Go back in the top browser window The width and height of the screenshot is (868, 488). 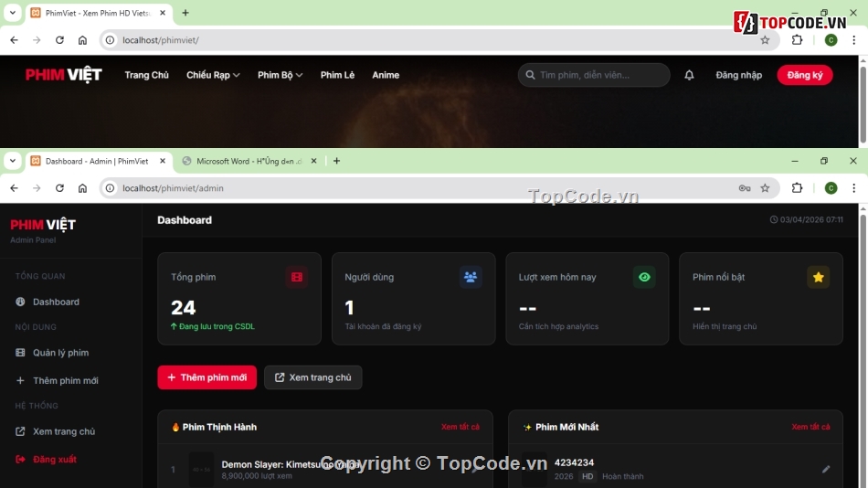(x=14, y=40)
